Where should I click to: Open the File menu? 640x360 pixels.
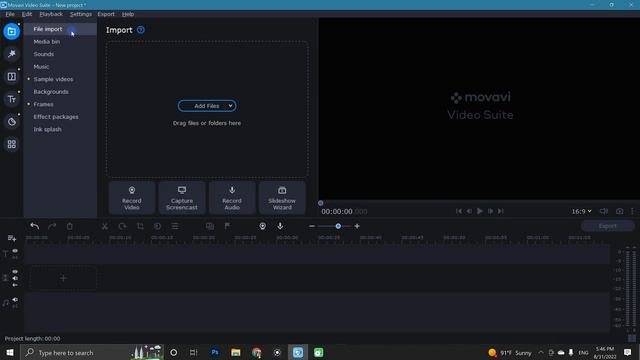coord(10,14)
